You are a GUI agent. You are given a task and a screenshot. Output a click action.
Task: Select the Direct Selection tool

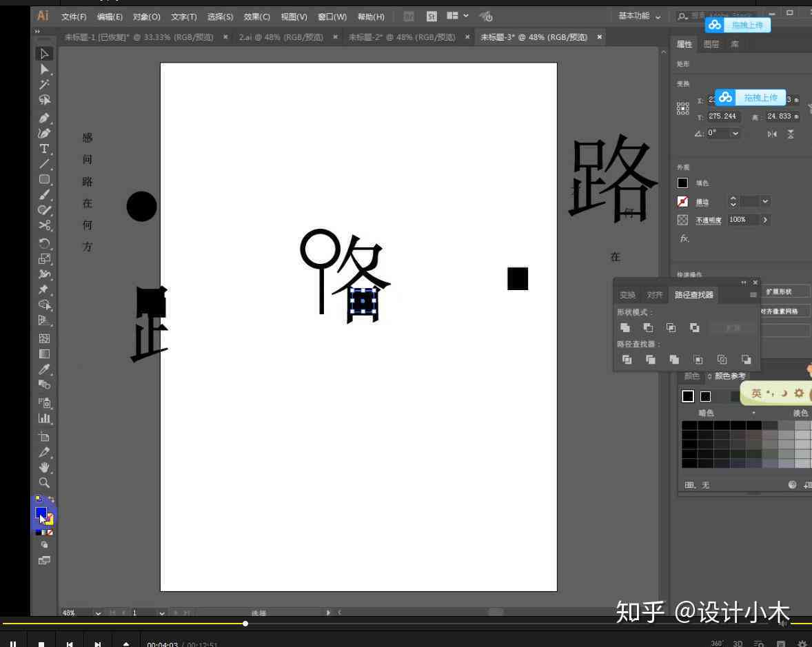44,70
